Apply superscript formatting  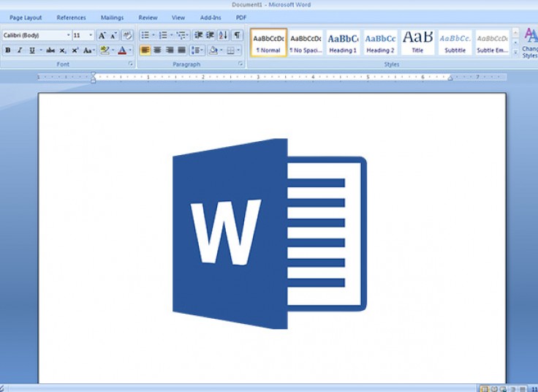tap(75, 50)
